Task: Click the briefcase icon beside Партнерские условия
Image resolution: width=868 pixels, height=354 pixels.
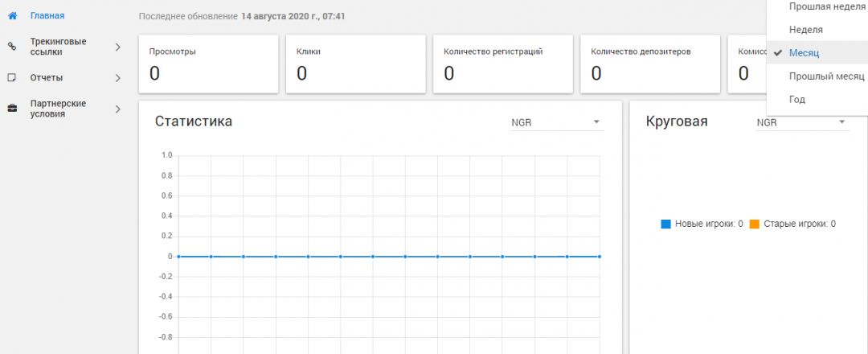Action: (12, 109)
